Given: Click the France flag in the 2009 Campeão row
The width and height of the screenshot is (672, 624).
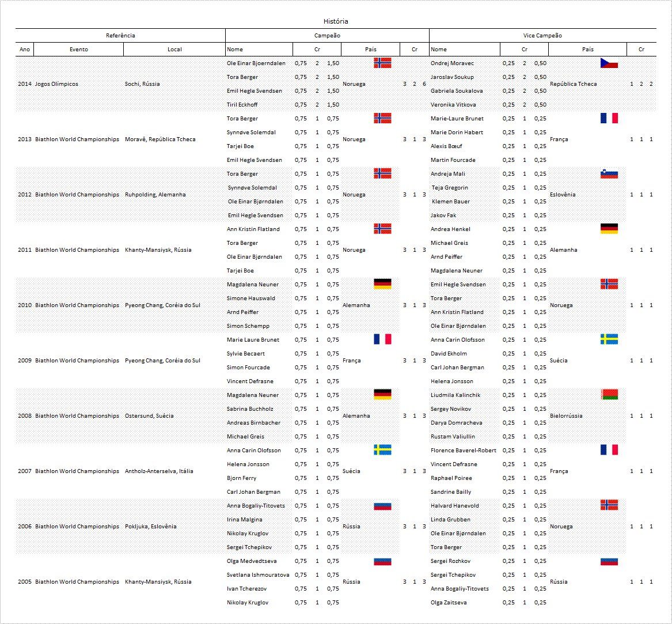Looking at the screenshot, I should click(382, 339).
